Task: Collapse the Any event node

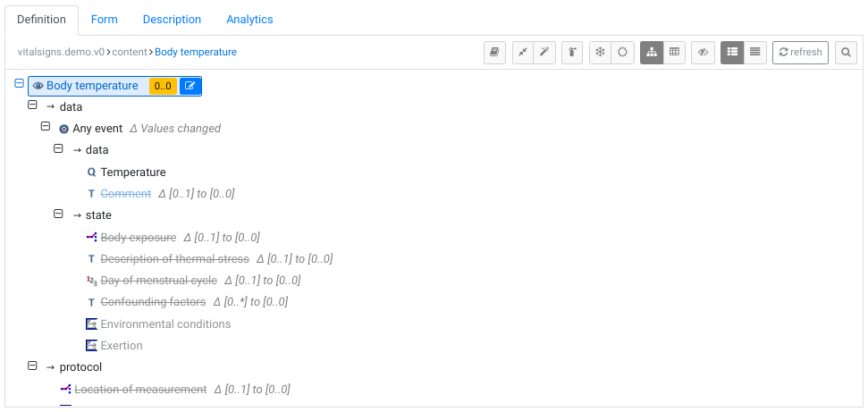Action: point(46,127)
